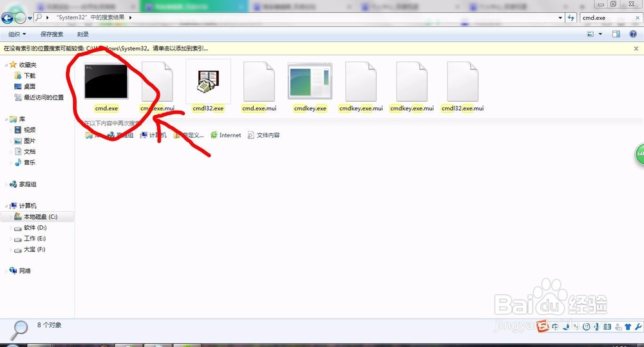This screenshot has width=644, height=347.
Task: Open the cmd.exe file icon
Action: (x=106, y=82)
